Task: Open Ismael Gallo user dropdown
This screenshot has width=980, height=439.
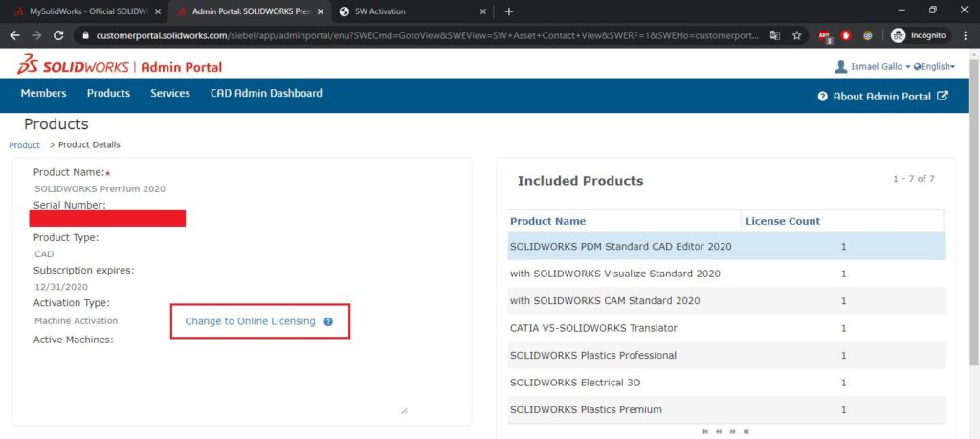Action: [x=880, y=66]
